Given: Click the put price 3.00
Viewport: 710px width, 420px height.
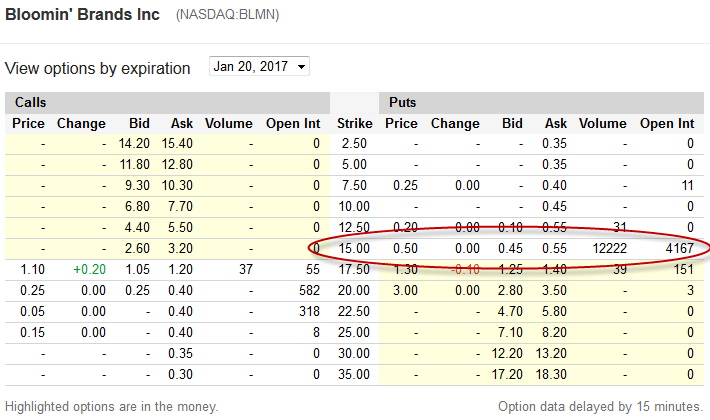Looking at the screenshot, I should point(405,291).
